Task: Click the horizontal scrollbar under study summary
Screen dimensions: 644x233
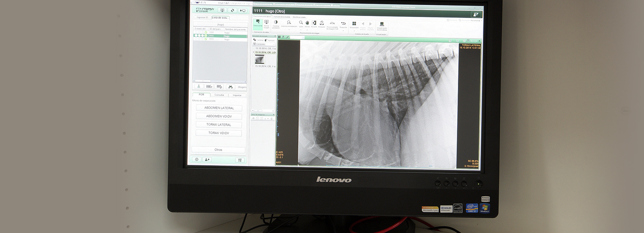Action: (x=264, y=110)
